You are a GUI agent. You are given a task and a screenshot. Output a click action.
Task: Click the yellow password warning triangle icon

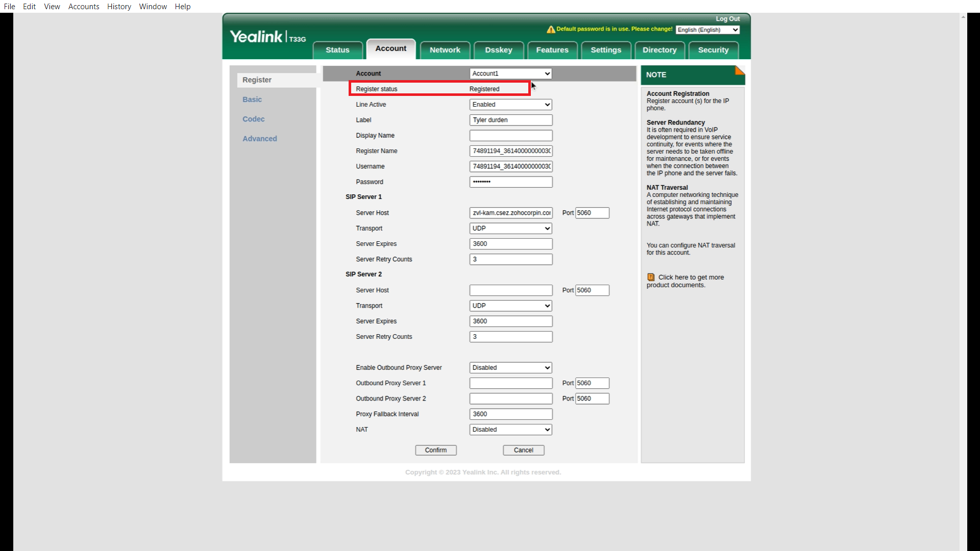tap(551, 30)
